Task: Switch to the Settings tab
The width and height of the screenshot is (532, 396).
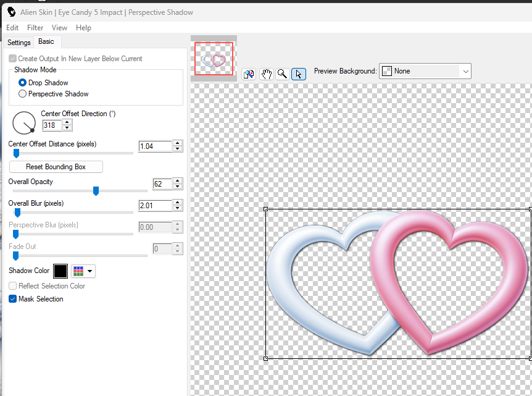Action: point(19,43)
